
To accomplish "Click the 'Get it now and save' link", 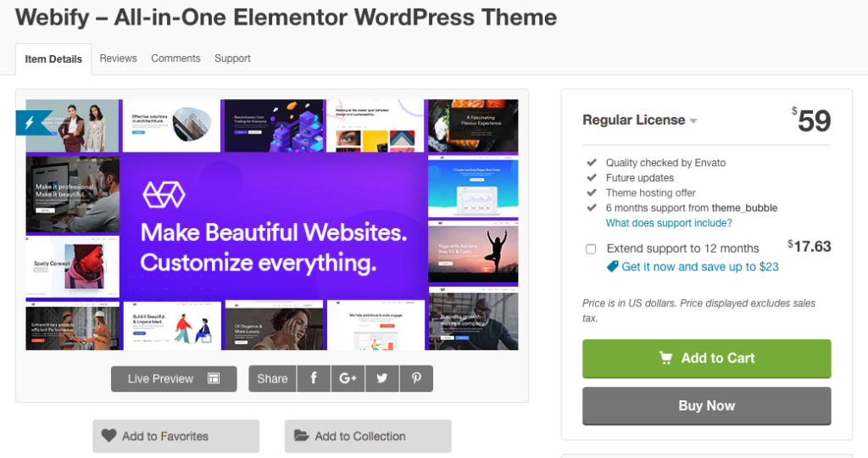I will tap(700, 266).
